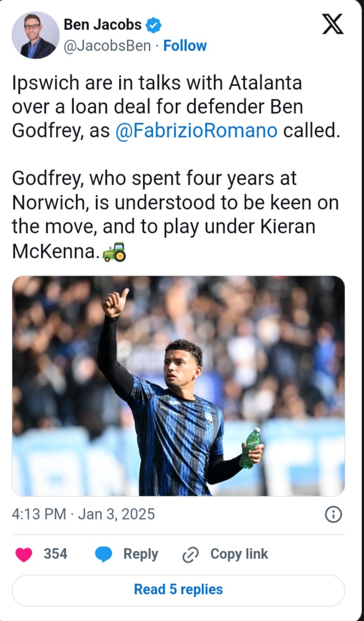Click the blue verified badge
Viewport: 364px width, 621px height.
point(153,24)
